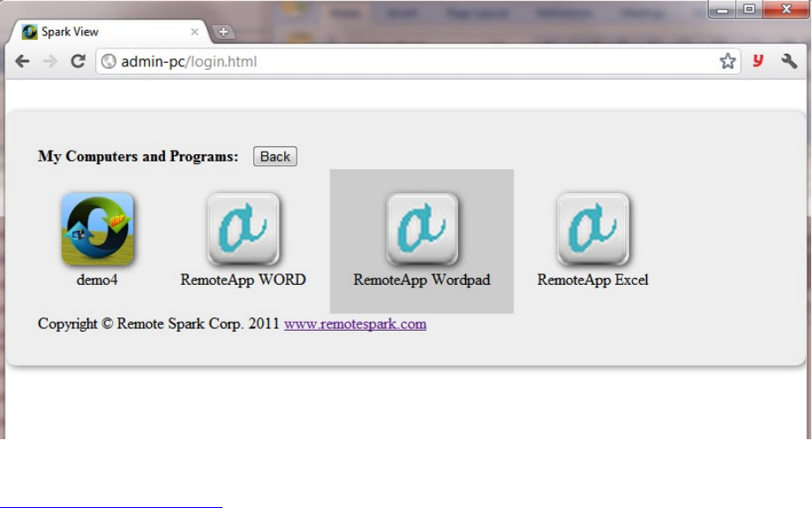812x508 pixels.
Task: Launch the RemoteApp WORD icon
Action: point(243,228)
